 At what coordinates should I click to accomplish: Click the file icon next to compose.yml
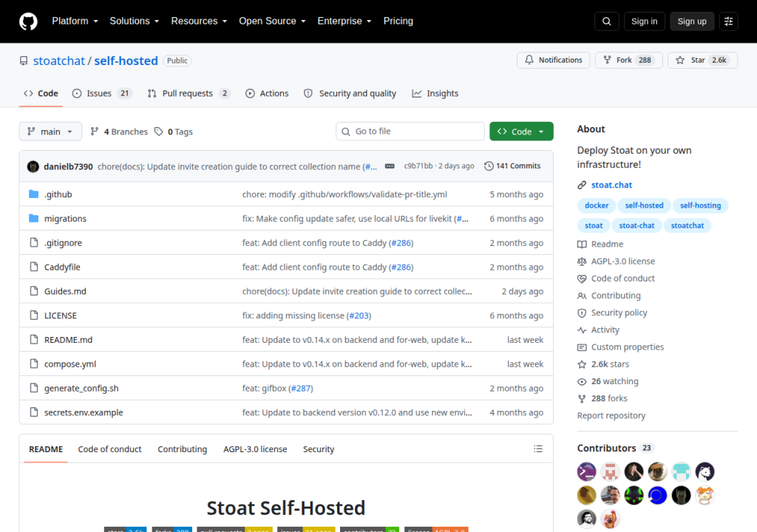pos(34,364)
